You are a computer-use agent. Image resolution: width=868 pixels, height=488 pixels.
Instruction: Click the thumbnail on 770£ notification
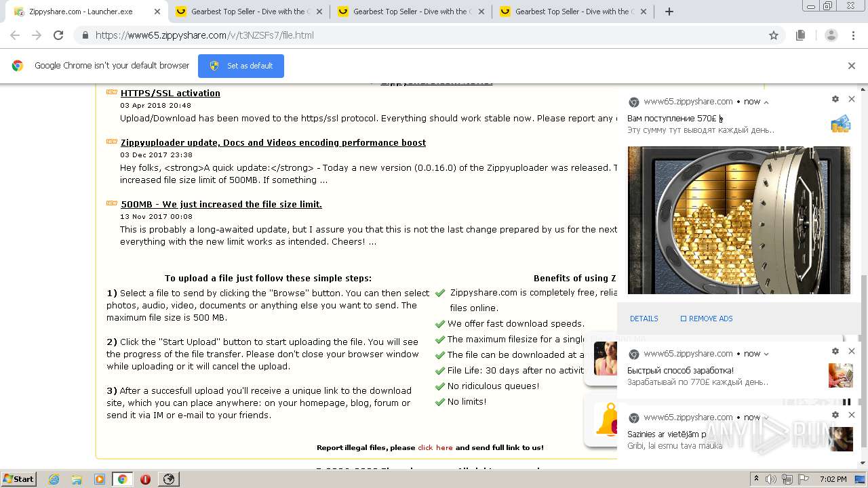[841, 375]
